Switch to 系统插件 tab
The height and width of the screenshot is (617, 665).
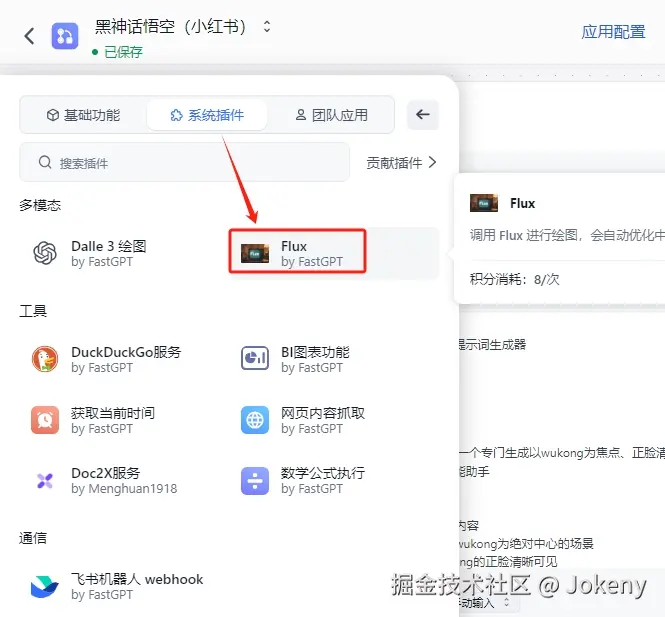click(x=207, y=115)
